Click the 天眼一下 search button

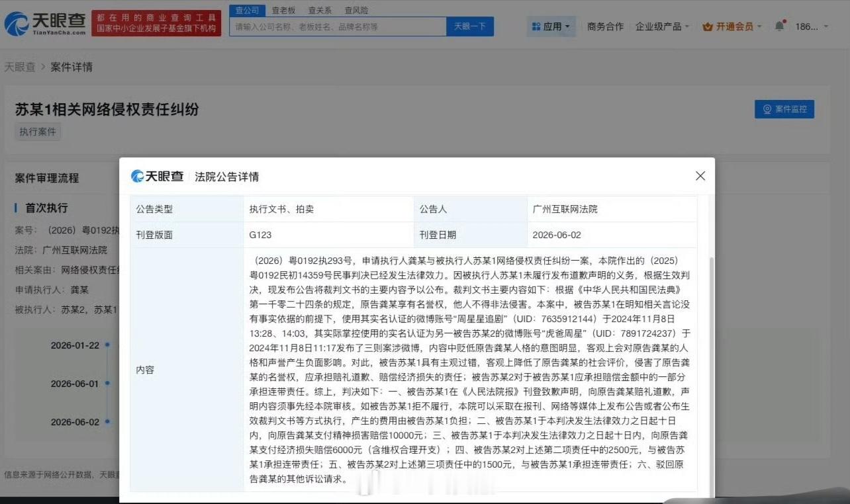pos(470,26)
